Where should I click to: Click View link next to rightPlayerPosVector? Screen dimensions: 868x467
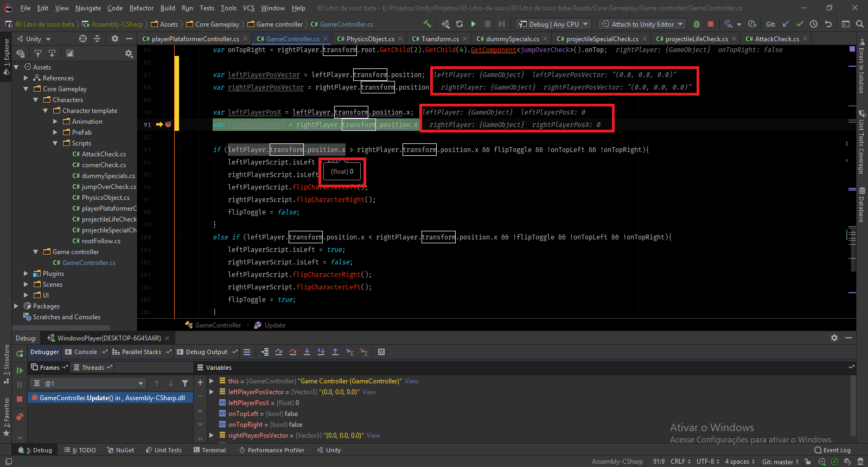(373, 436)
